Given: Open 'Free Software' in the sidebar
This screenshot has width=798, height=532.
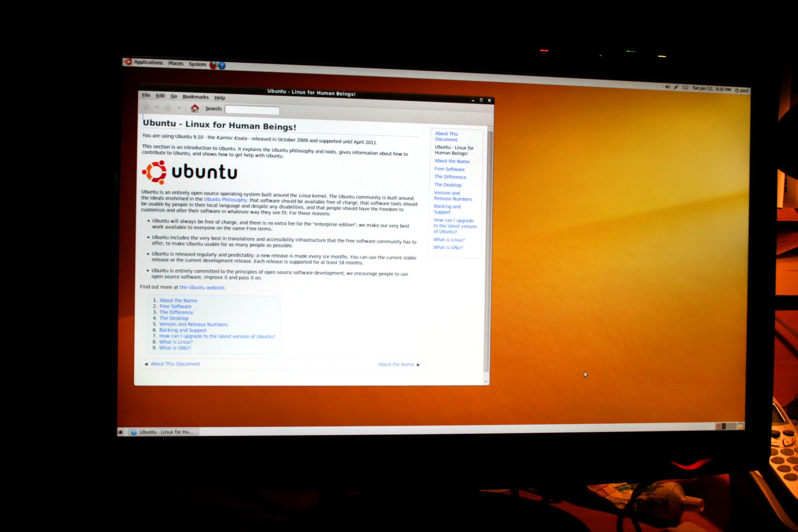Looking at the screenshot, I should [x=449, y=169].
